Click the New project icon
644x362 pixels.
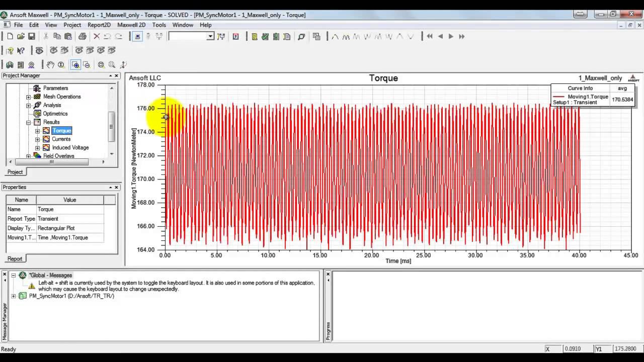tap(10, 36)
